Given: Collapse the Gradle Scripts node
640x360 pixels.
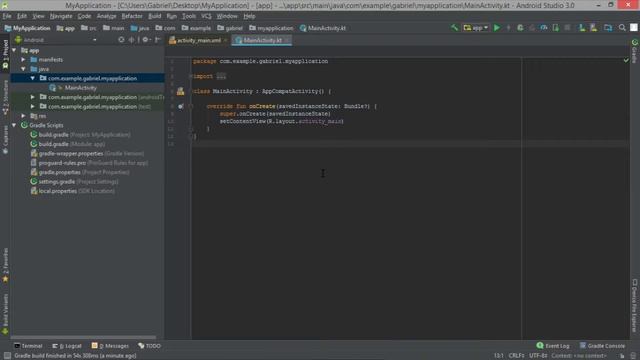Looking at the screenshot, I should [x=14, y=125].
